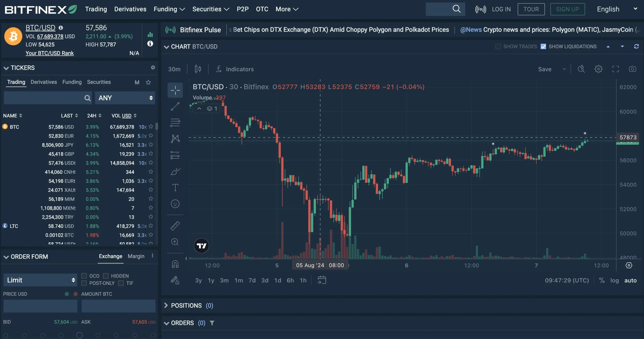644x339 pixels.
Task: Uncheck Show Liquidations
Action: pyautogui.click(x=543, y=46)
